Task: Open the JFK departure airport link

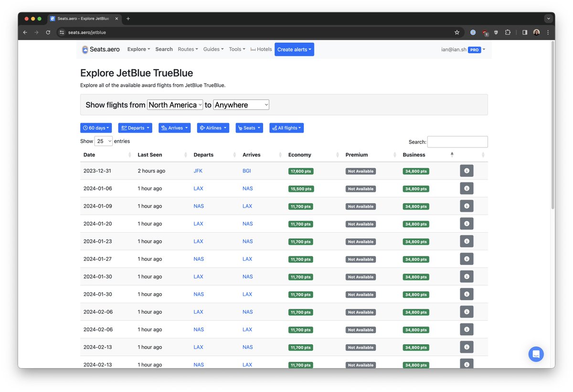Action: click(x=198, y=171)
